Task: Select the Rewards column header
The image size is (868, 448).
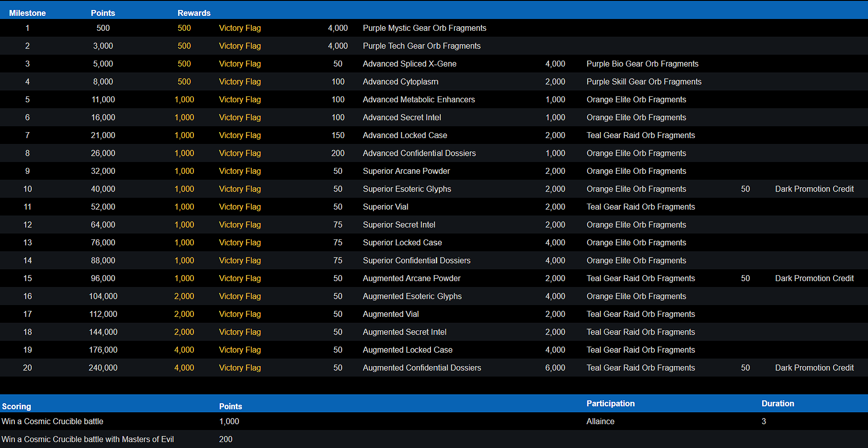Action: pyautogui.click(x=193, y=13)
